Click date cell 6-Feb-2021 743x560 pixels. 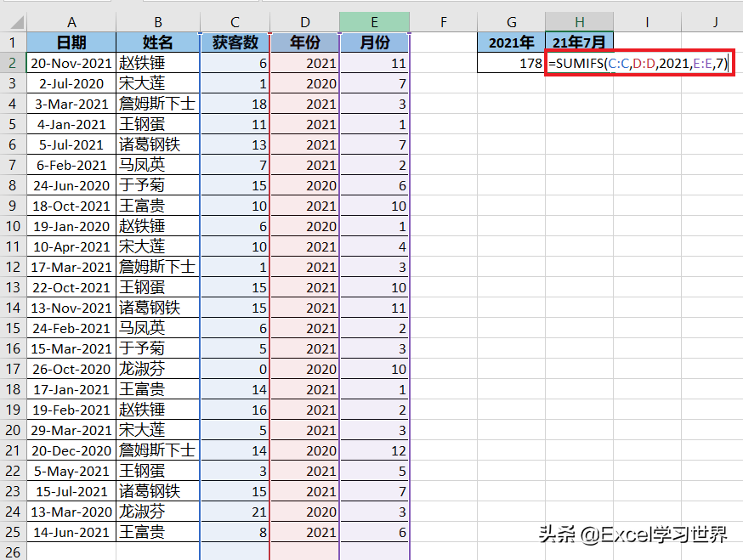pos(71,165)
